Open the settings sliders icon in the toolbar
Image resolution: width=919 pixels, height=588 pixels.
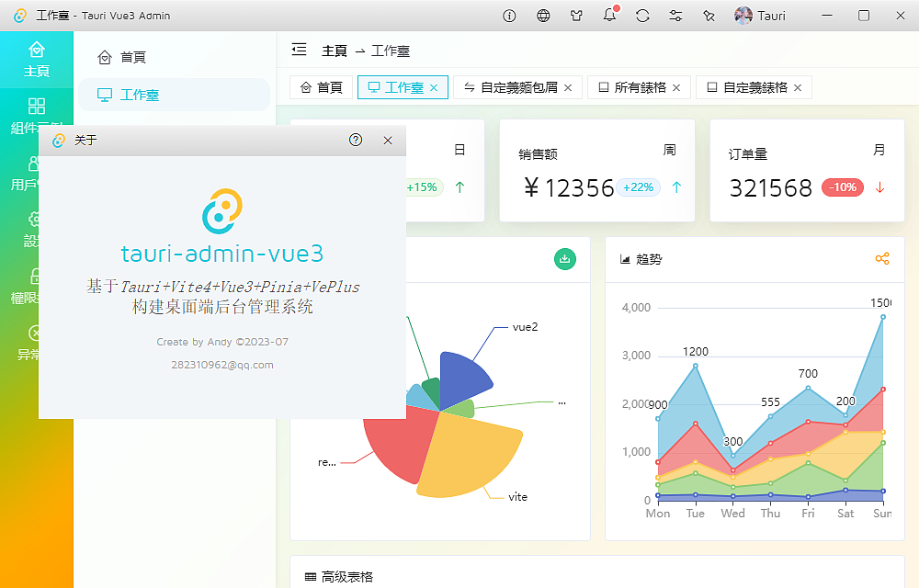(x=675, y=16)
